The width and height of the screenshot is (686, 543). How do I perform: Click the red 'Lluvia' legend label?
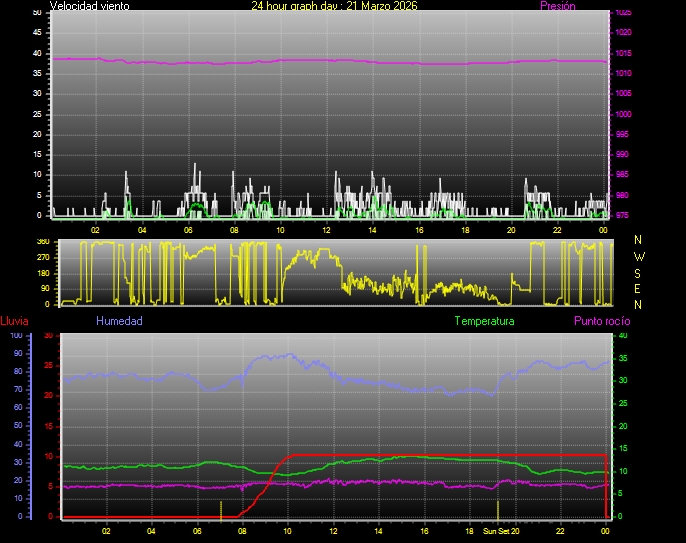tap(14, 321)
